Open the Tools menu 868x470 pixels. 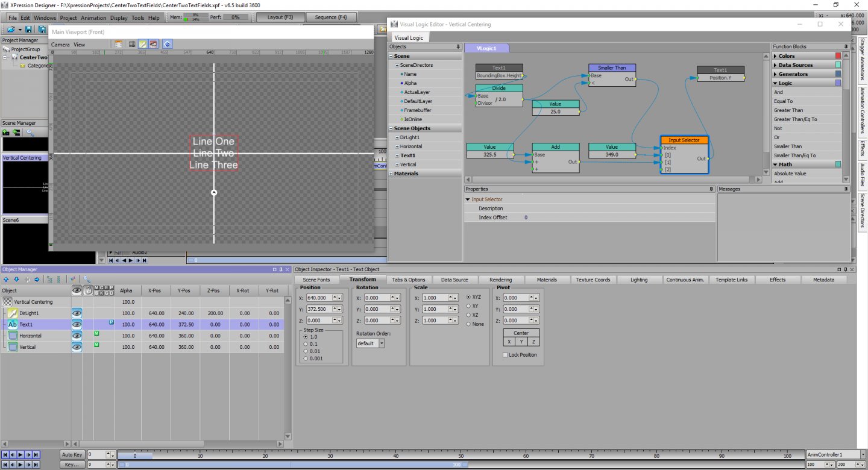pos(137,17)
